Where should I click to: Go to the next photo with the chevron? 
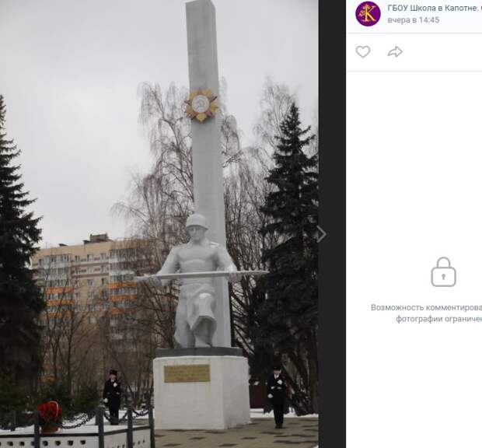(x=321, y=234)
